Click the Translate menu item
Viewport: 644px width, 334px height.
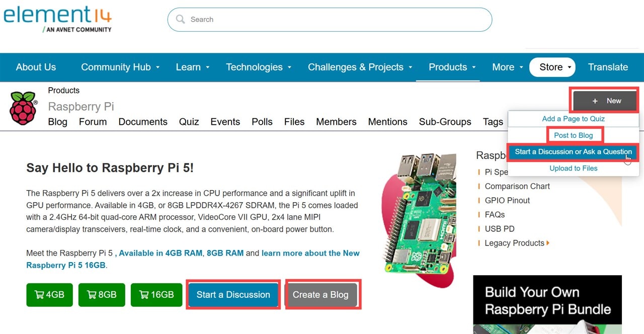[x=608, y=67]
